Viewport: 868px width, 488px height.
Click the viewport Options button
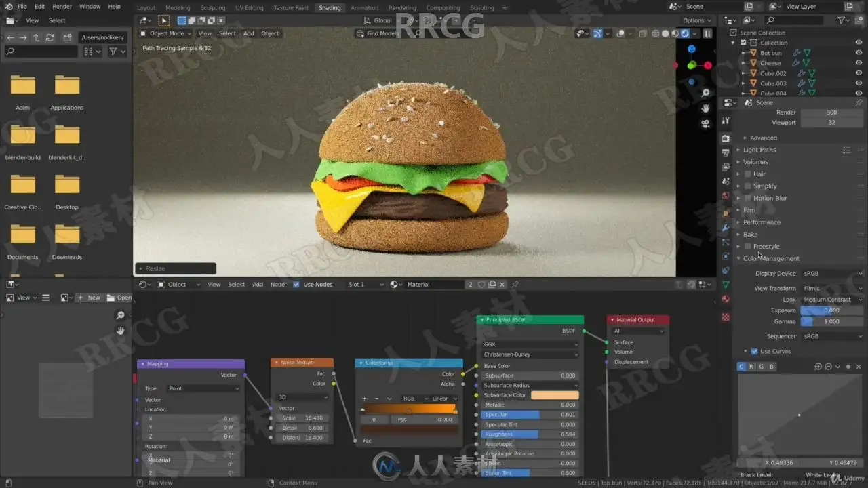point(696,20)
